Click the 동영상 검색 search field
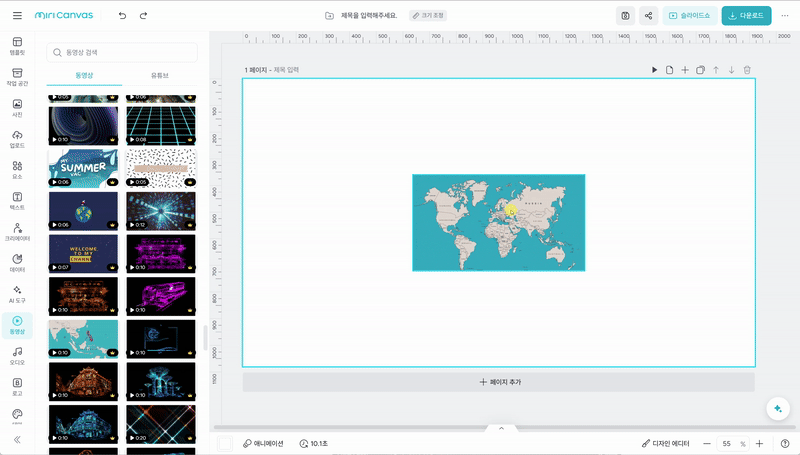The image size is (800, 455). 122,52
